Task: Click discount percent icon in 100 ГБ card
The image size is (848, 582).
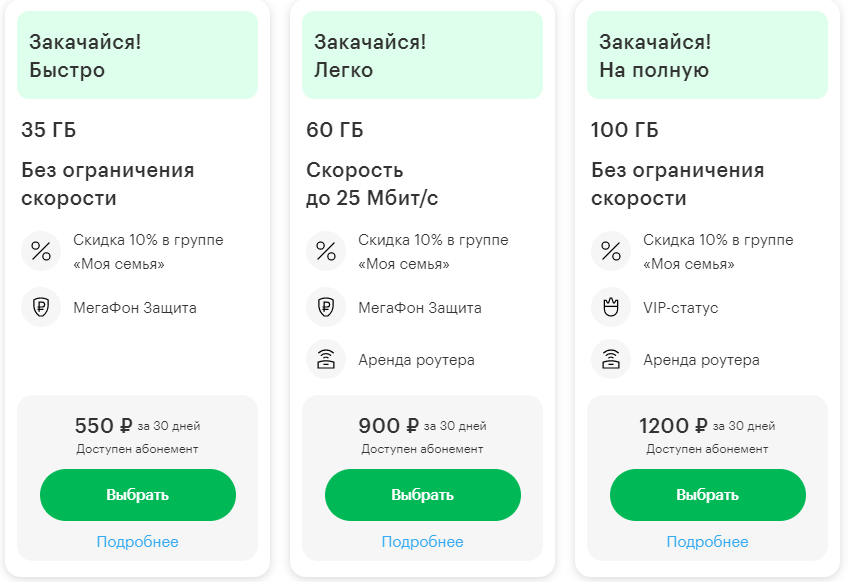Action: coord(611,251)
